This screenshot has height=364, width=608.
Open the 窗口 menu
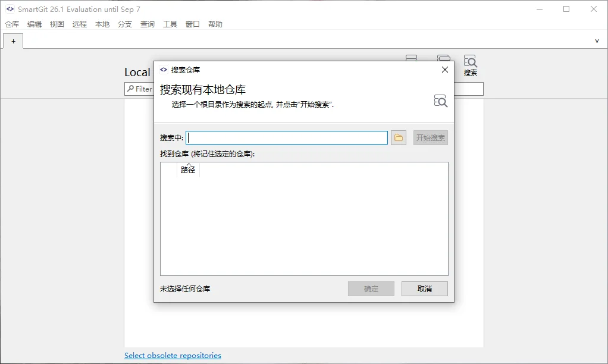click(x=193, y=24)
